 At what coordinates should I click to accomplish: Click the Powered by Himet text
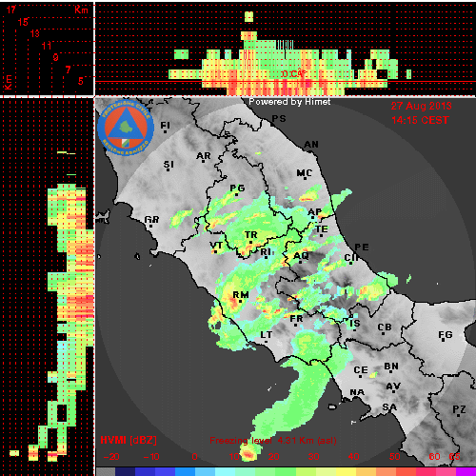click(x=289, y=102)
